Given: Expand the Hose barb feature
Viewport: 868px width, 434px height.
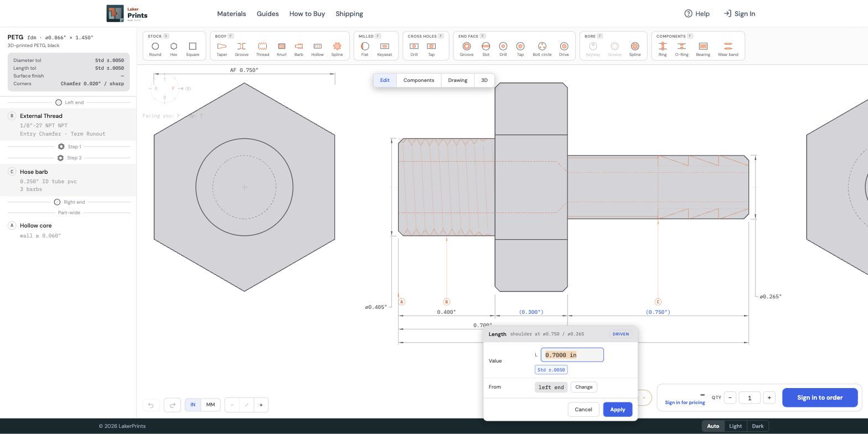Looking at the screenshot, I should 68,180.
